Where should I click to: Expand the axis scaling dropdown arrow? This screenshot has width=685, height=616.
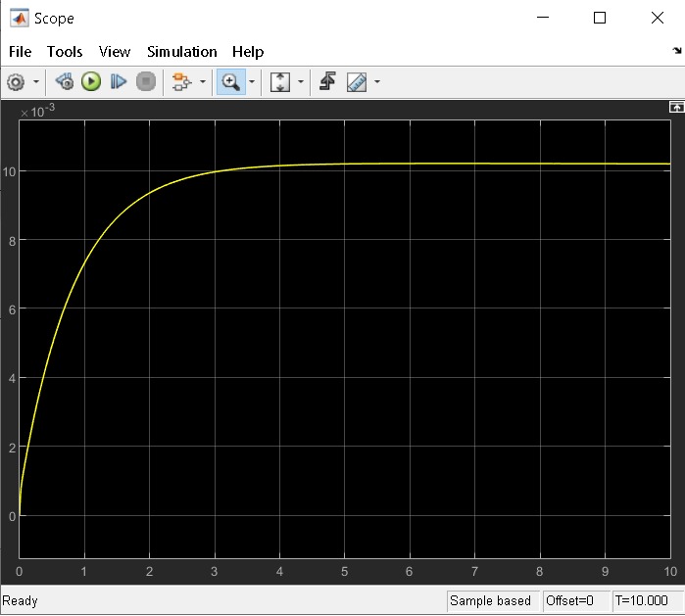[x=301, y=82]
